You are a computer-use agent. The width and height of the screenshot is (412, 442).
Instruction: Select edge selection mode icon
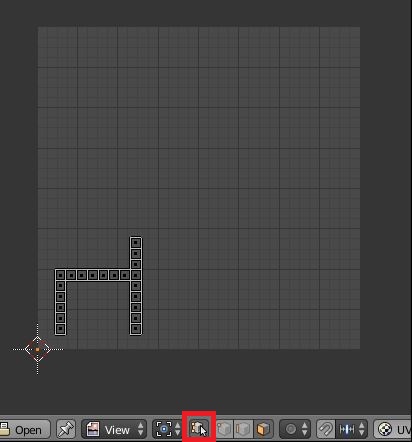click(244, 429)
